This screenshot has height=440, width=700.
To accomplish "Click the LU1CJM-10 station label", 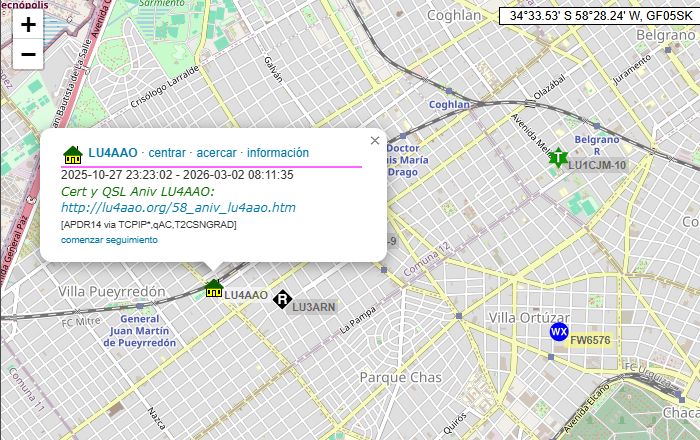I will 597,165.
